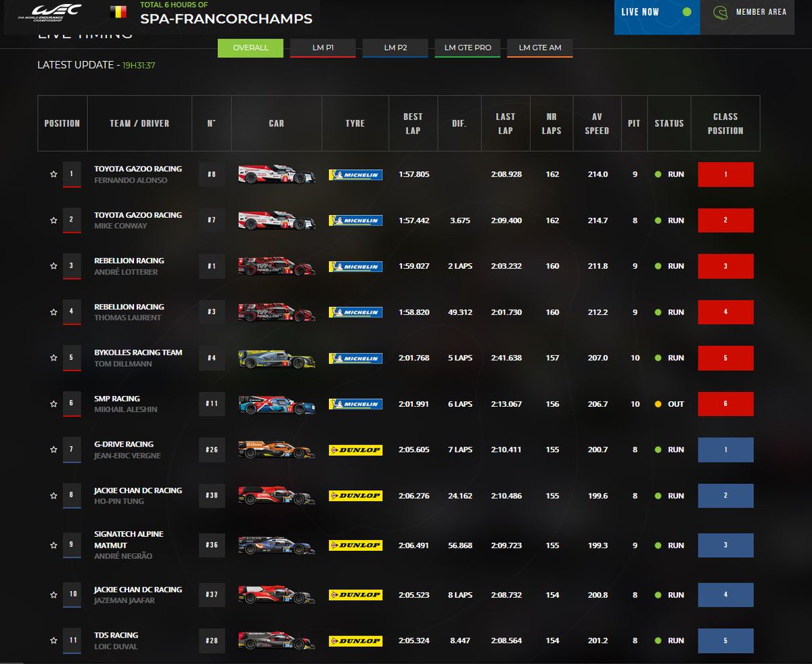This screenshot has height=664, width=812.
Task: Click the G-Drive #26 car image
Action: 277,449
